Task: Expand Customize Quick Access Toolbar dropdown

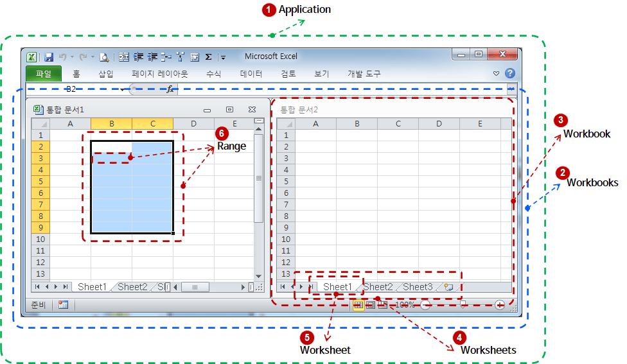Action: click(x=223, y=57)
